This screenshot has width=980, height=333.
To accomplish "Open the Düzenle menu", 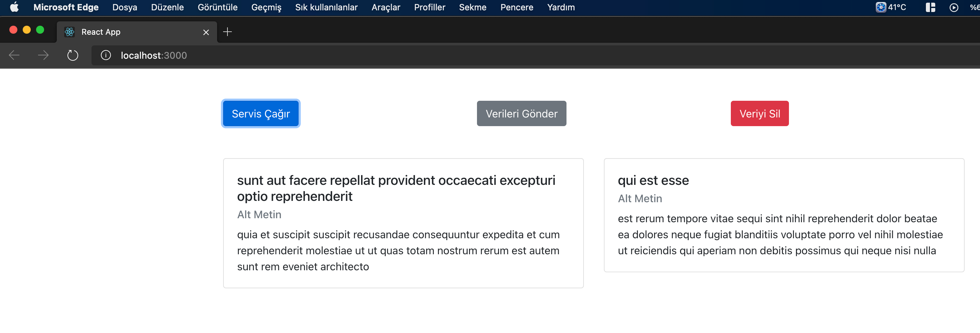I will point(167,7).
